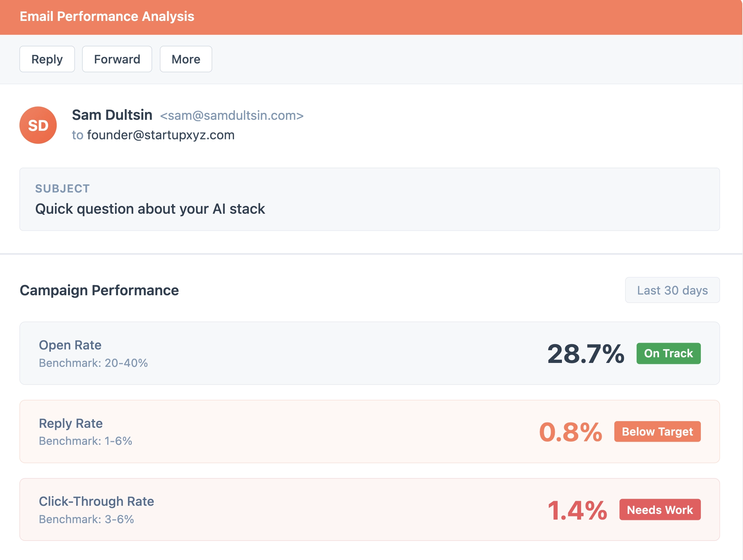Click the orange Below Target badge

tap(657, 432)
